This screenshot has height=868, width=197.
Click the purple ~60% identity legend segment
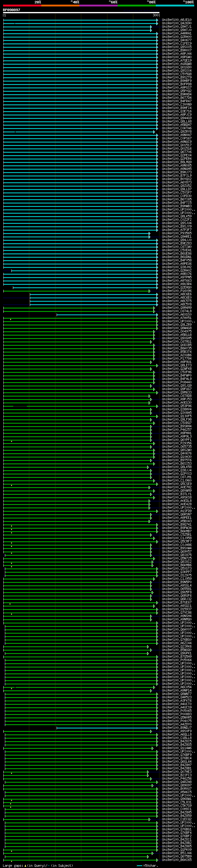point(99,6)
